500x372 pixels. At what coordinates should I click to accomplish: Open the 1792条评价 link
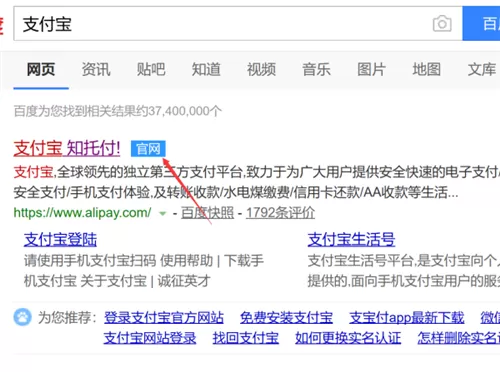[280, 213]
